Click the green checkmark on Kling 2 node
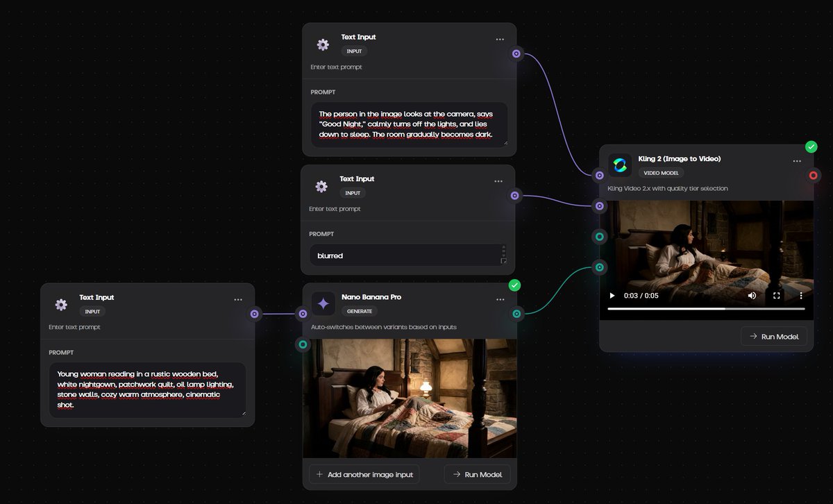Screen dimensions: 833x504 click(x=811, y=147)
